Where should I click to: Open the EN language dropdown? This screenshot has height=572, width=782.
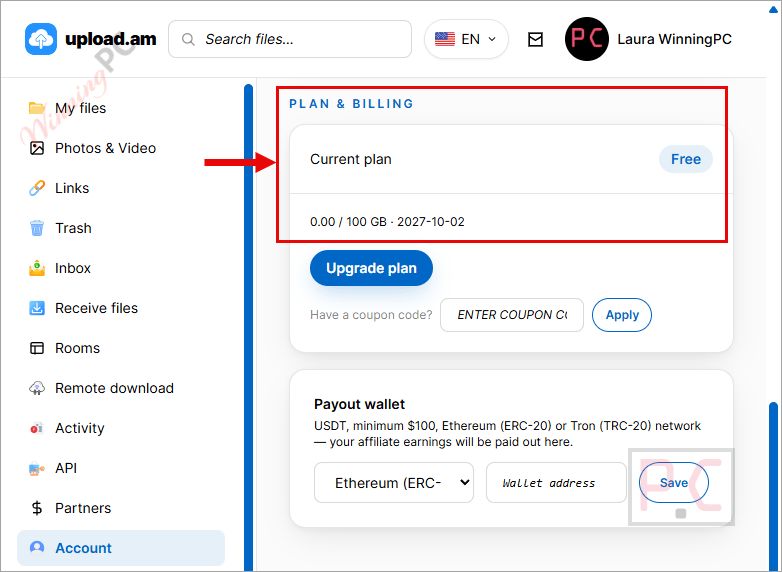[x=466, y=39]
